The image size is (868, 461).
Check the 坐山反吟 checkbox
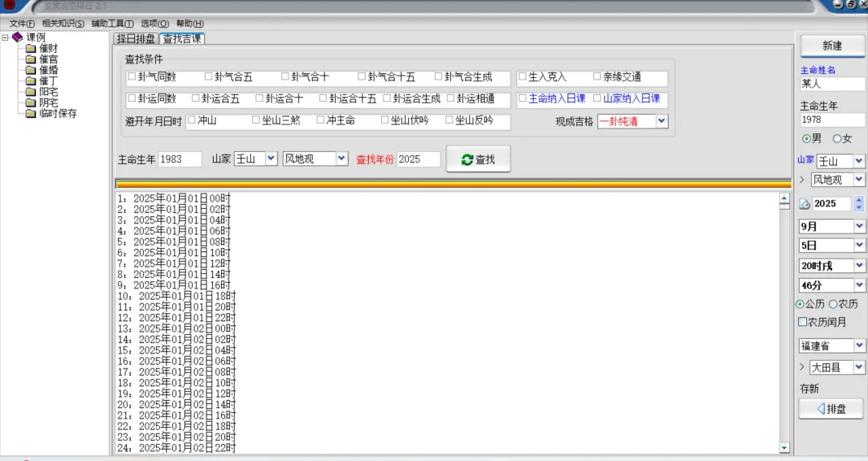coord(449,120)
